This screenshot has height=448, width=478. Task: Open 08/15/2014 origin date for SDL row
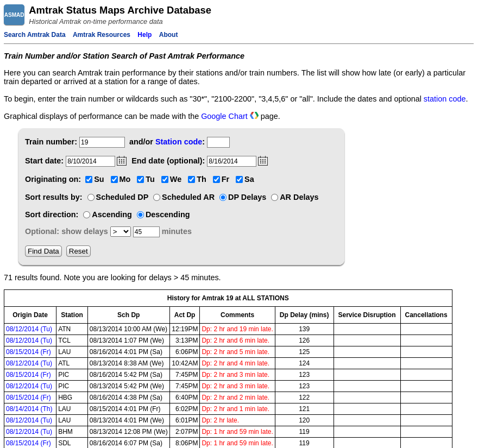point(28,443)
